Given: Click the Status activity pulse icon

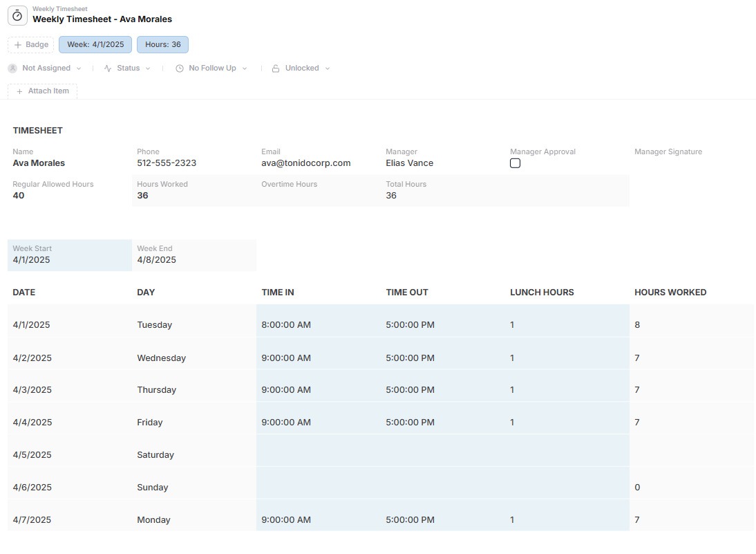Looking at the screenshot, I should (x=108, y=68).
